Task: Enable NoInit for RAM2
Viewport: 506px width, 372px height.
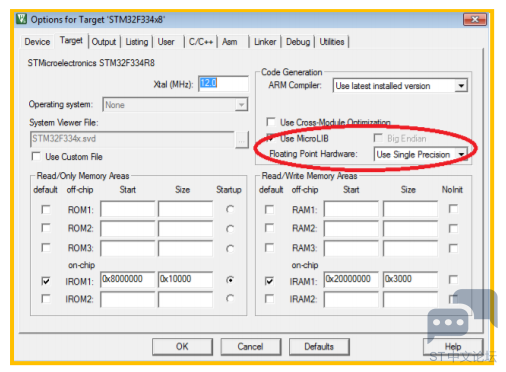Action: tap(453, 229)
